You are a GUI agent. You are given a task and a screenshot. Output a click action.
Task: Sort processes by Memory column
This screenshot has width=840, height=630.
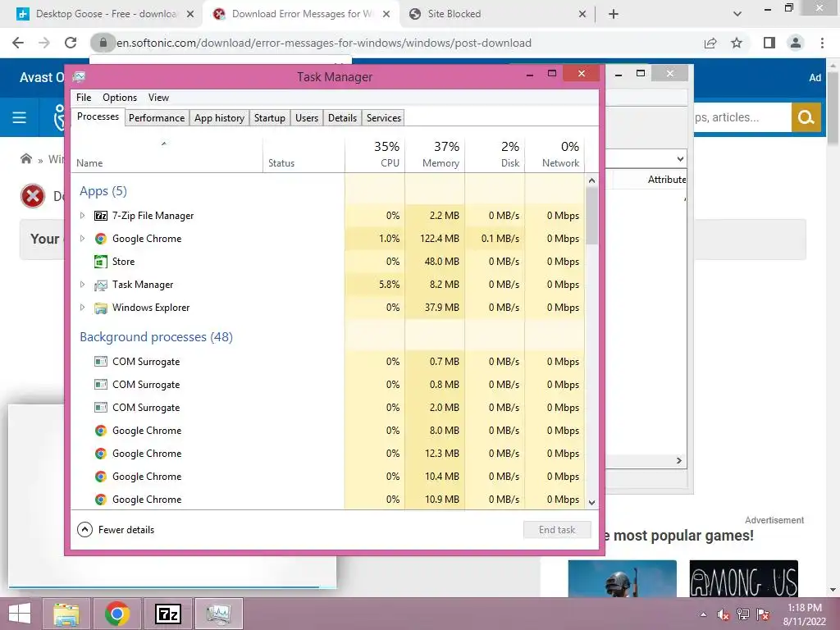point(435,154)
